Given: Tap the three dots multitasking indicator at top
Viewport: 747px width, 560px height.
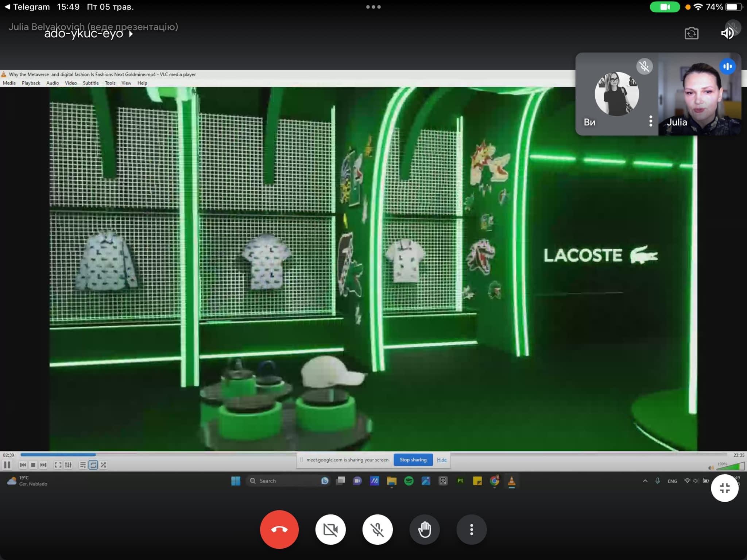Looking at the screenshot, I should (373, 7).
